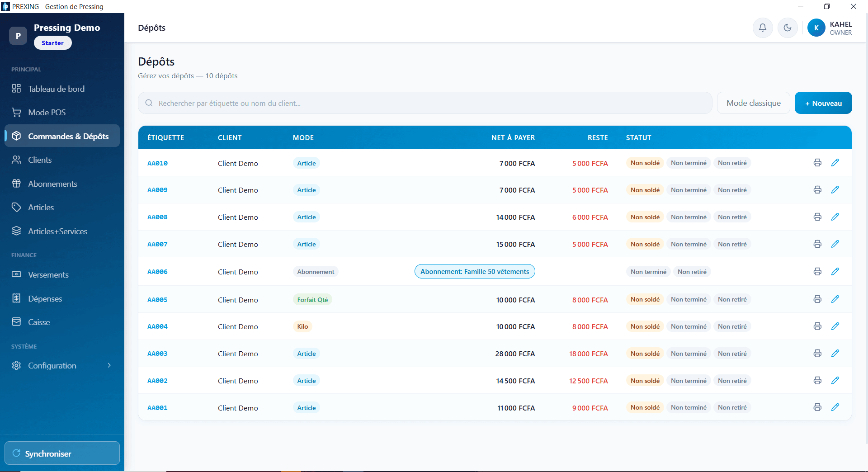
Task: Click Abonnement: Famille 50 vêtements tag
Action: pos(475,271)
